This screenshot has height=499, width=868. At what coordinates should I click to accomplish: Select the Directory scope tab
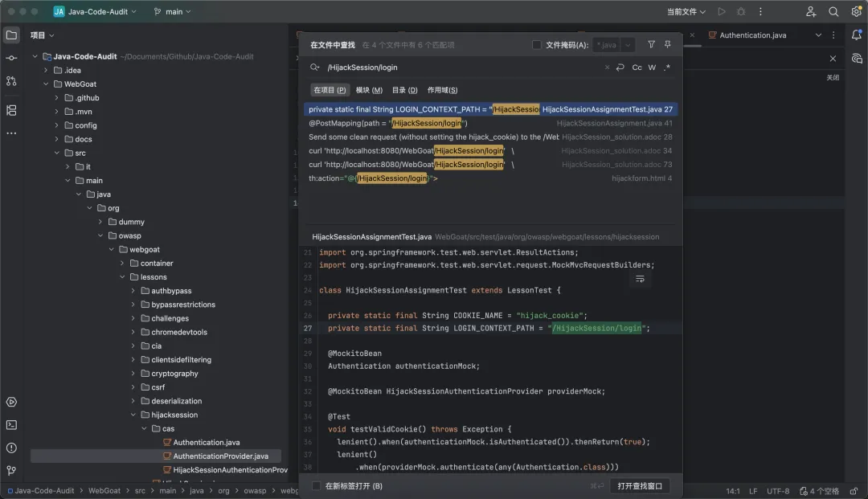point(404,90)
